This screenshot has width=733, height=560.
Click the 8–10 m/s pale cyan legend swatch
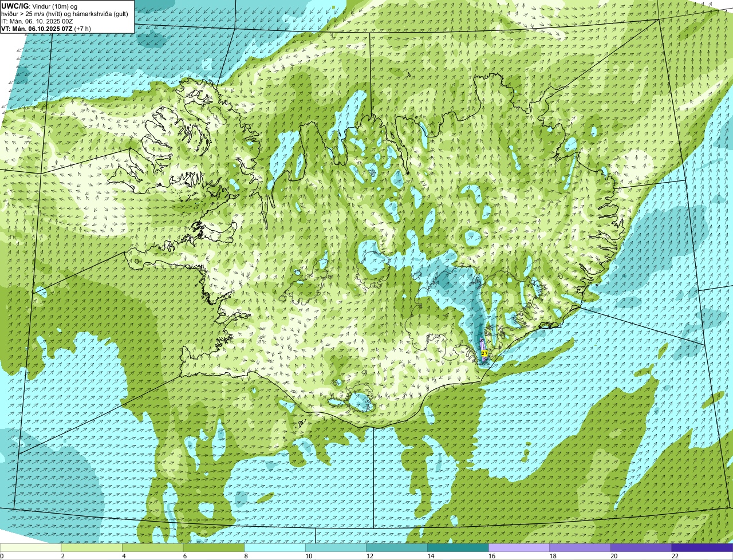[275, 548]
